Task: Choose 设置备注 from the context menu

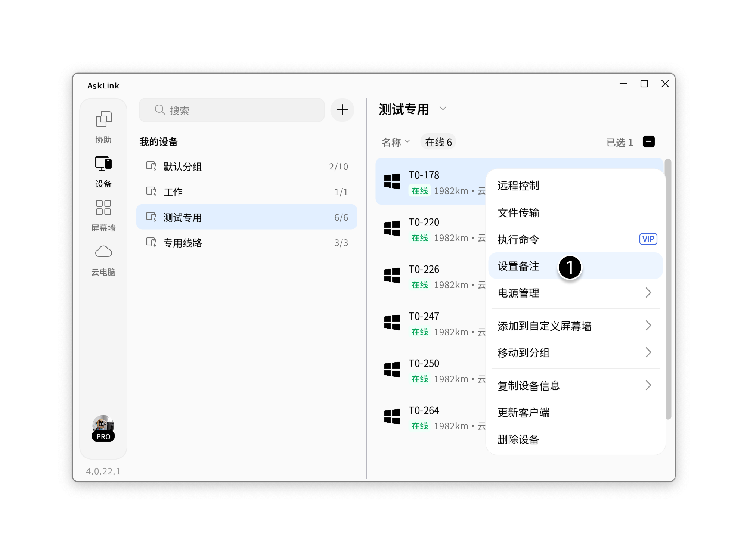Action: pyautogui.click(x=518, y=267)
